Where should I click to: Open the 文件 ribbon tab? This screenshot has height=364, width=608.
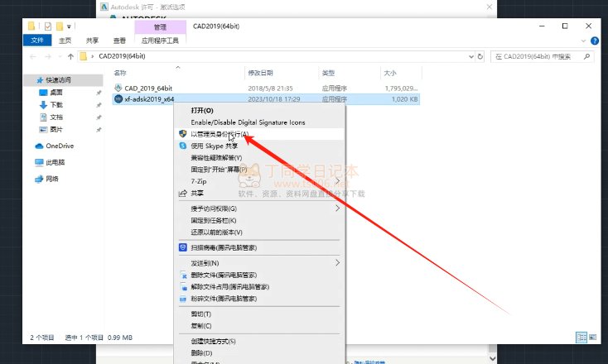click(37, 41)
